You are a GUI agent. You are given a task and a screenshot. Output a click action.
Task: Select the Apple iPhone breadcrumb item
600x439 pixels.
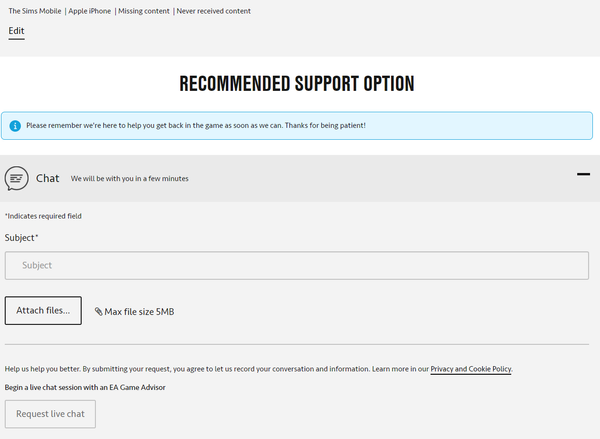pos(90,11)
